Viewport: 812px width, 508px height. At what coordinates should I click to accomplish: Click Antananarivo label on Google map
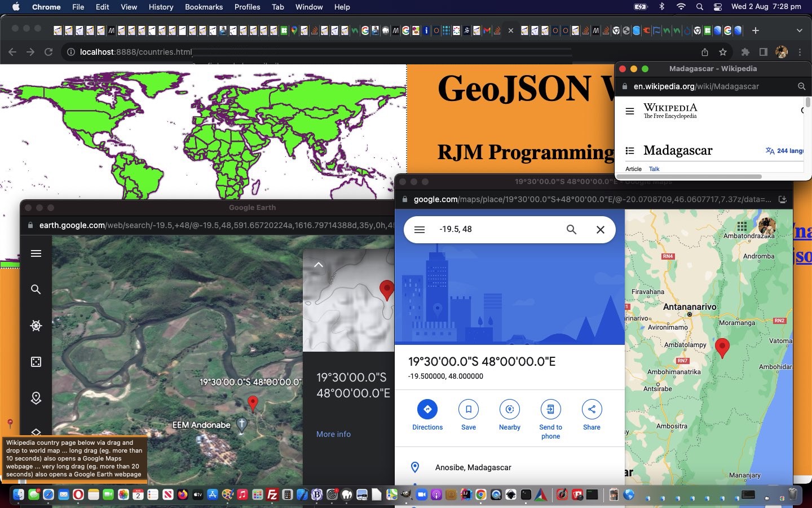[690, 307]
